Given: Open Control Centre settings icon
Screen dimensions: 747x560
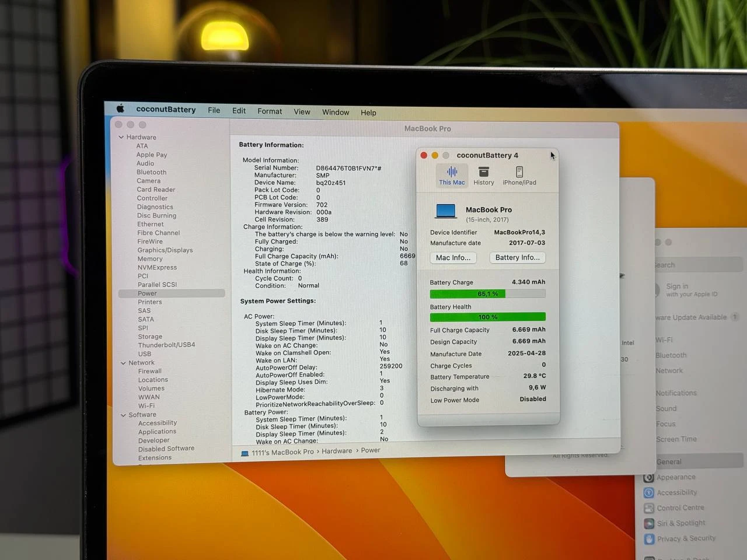Looking at the screenshot, I should point(648,508).
